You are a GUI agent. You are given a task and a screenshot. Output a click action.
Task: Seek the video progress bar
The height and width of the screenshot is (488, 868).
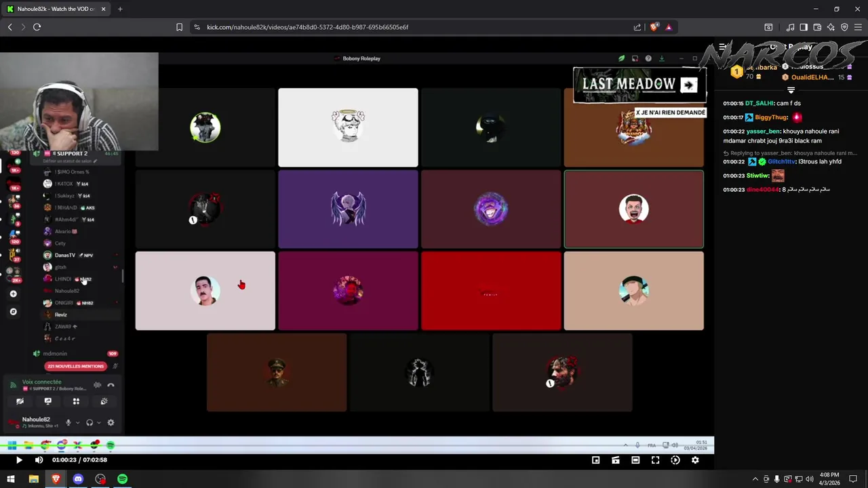(357, 445)
